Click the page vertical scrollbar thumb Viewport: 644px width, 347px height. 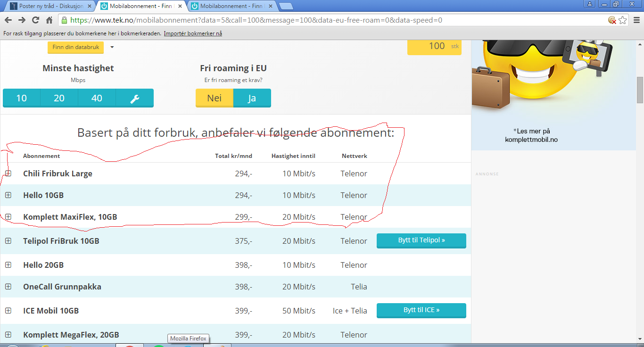click(x=640, y=90)
